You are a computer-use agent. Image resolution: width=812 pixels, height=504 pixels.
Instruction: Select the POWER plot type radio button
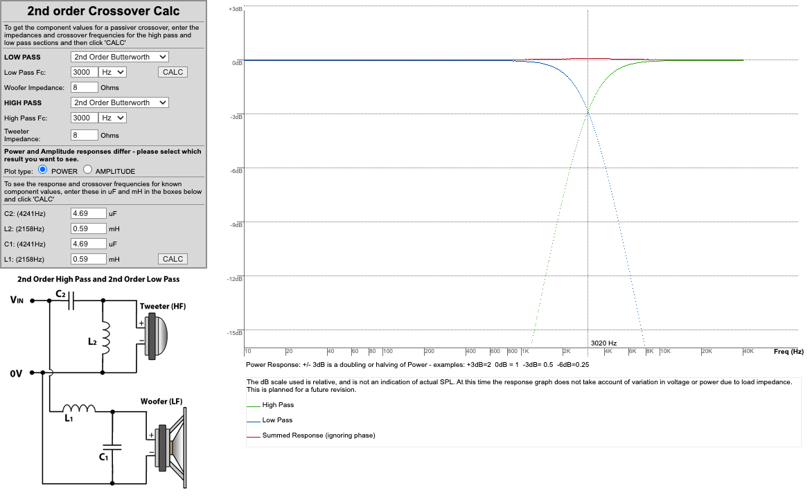tap(43, 170)
